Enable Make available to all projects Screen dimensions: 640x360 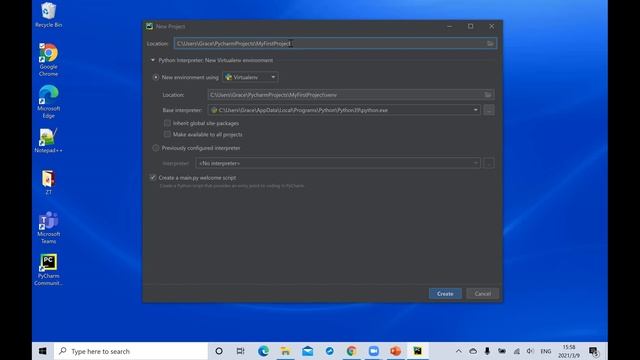(167, 134)
